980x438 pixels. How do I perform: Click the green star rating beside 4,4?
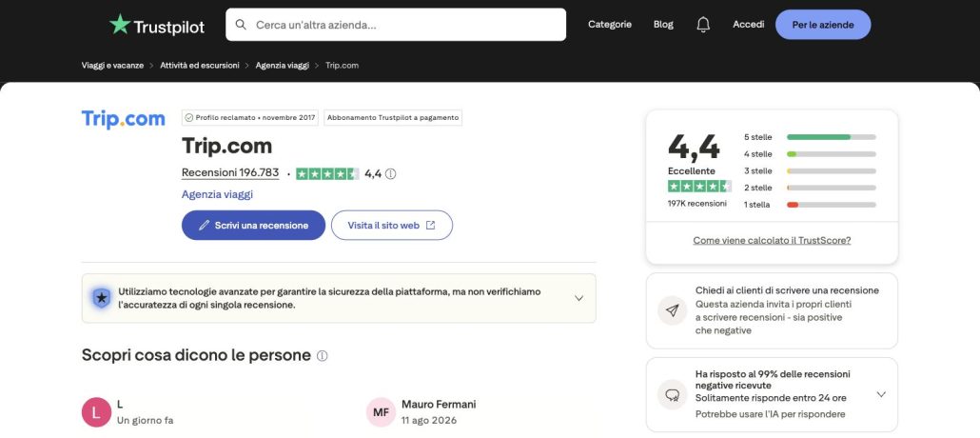click(327, 174)
